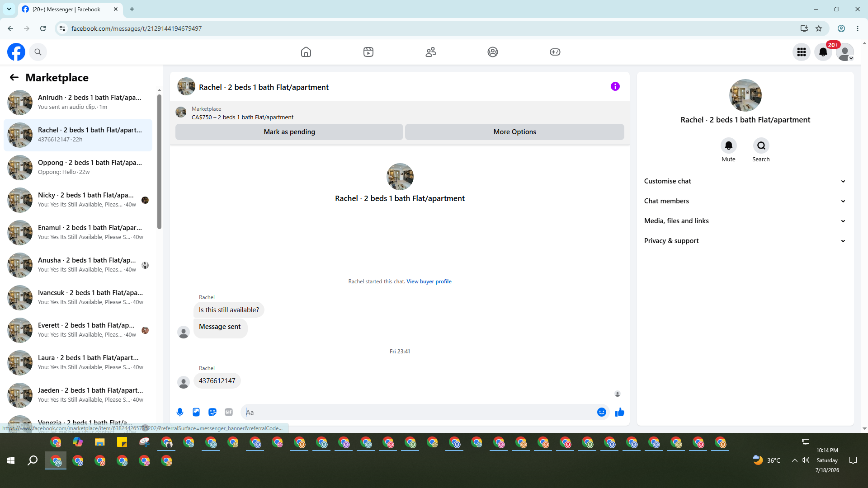The width and height of the screenshot is (868, 488).
Task: Send a voice clip with microphone icon
Action: (x=180, y=412)
